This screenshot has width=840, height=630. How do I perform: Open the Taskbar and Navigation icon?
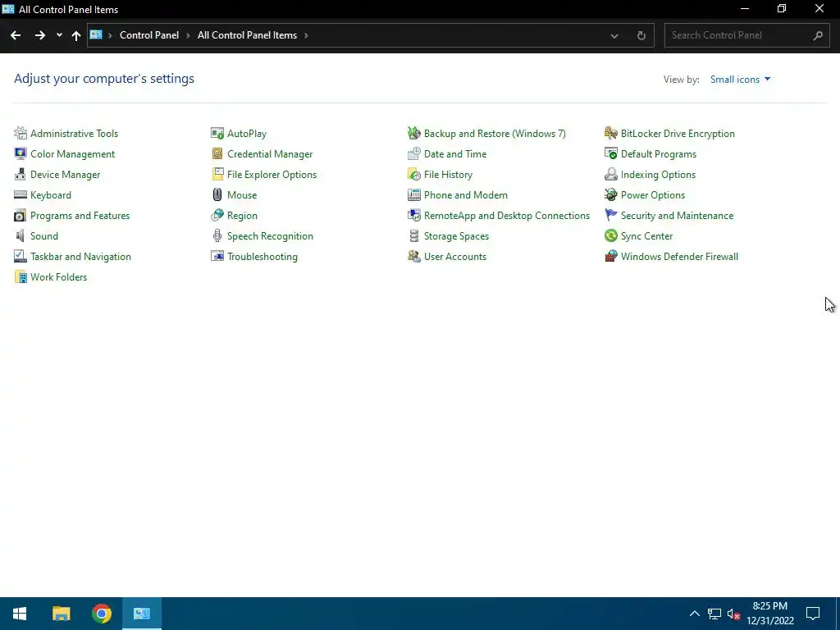(21, 256)
